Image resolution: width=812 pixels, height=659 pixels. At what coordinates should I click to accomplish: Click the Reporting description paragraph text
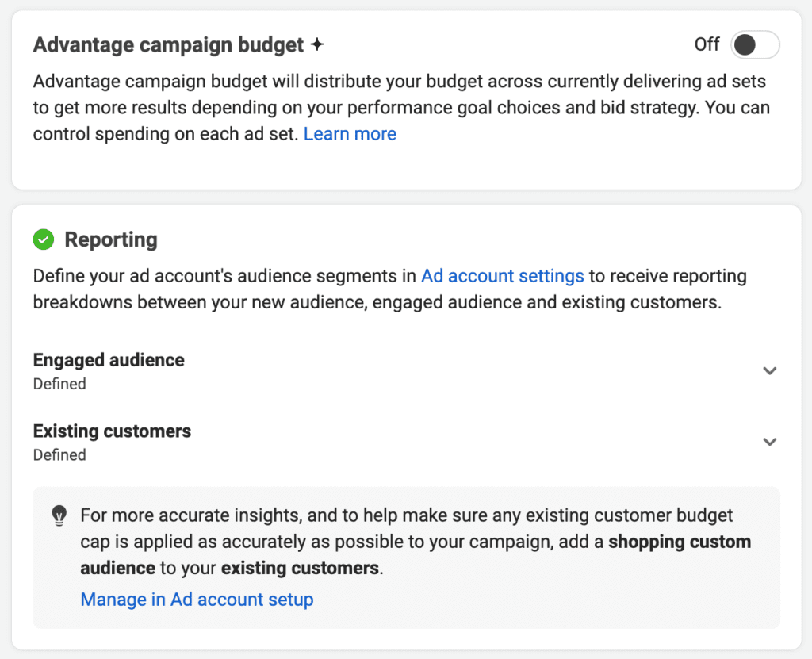[390, 289]
